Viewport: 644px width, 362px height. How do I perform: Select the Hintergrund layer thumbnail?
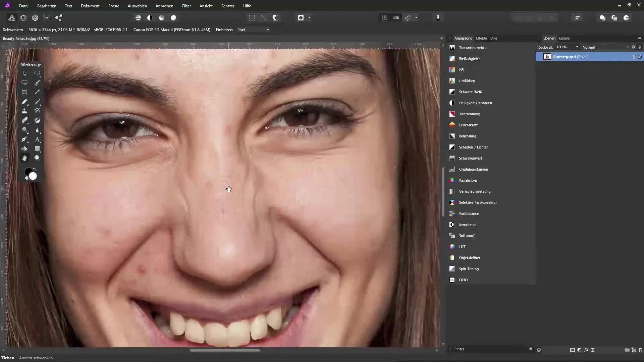coord(547,57)
